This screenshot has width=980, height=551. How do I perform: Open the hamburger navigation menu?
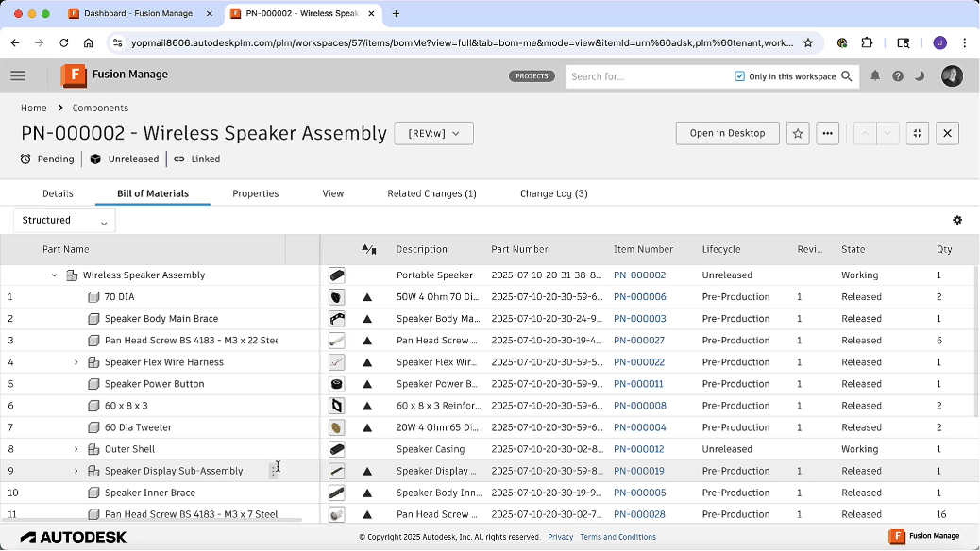coord(18,75)
